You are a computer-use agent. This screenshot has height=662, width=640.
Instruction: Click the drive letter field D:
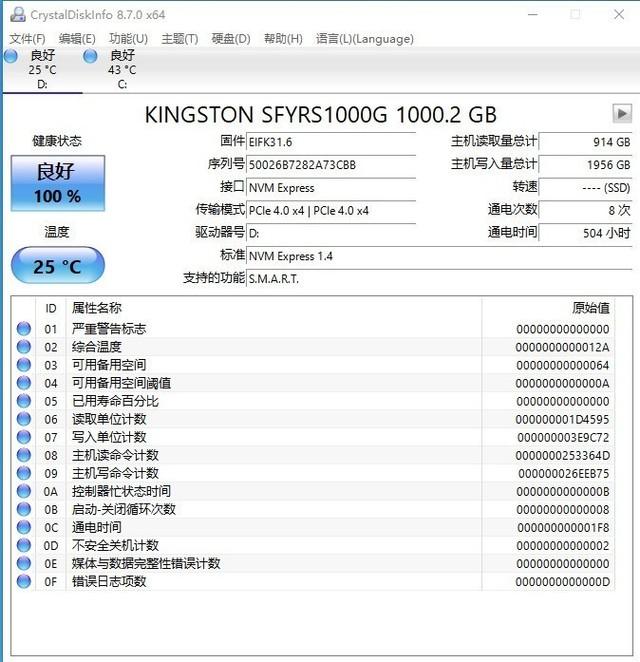click(331, 233)
